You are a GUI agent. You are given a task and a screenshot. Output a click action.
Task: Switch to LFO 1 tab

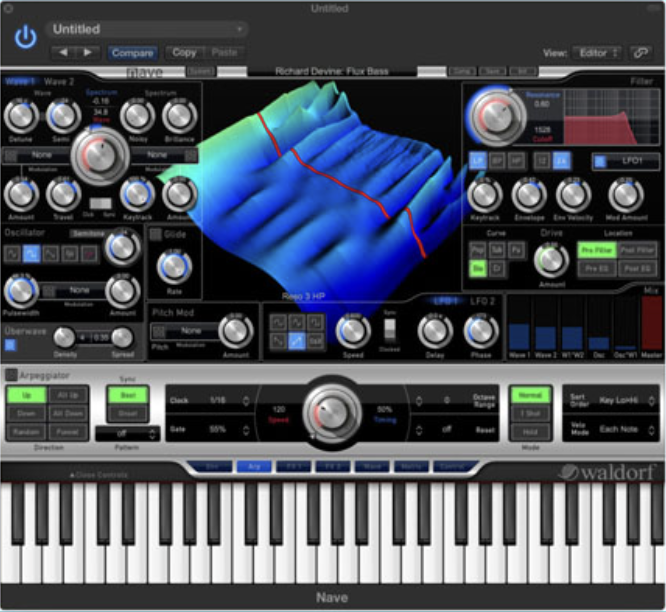[445, 301]
